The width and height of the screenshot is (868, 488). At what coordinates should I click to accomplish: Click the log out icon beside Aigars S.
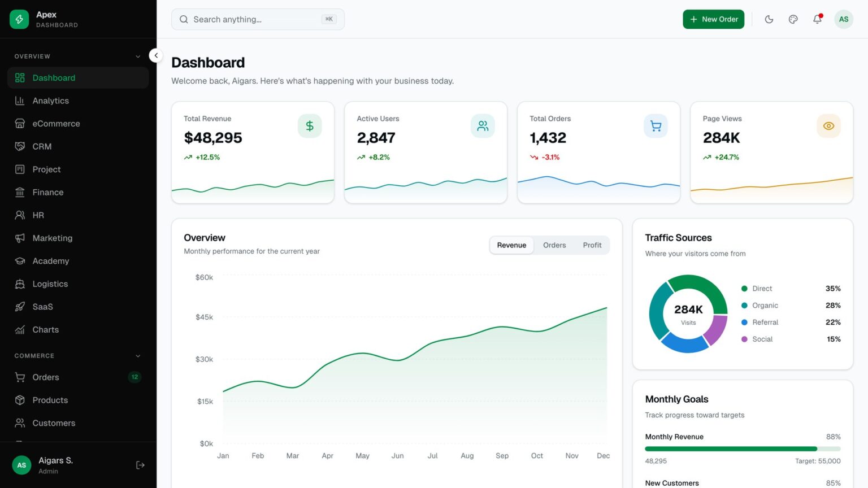140,465
